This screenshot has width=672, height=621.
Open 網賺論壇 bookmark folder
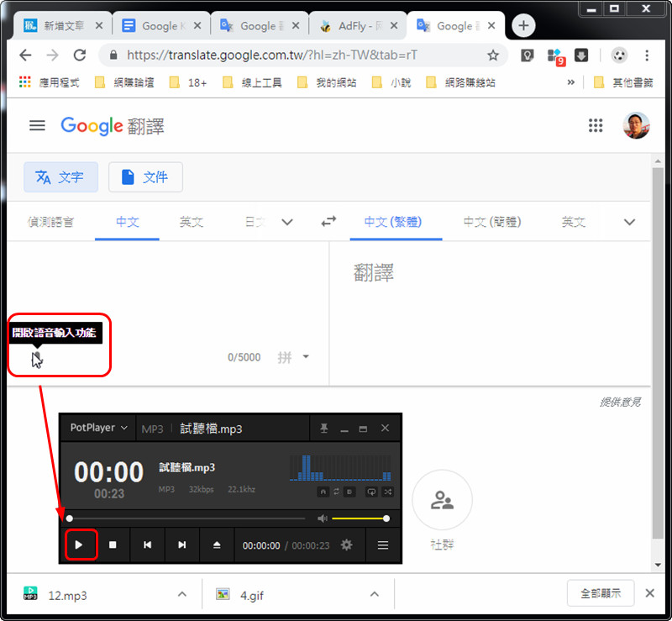pos(124,82)
